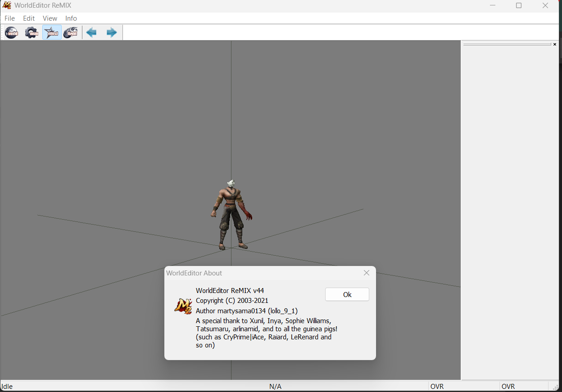Open the Edit menu

28,18
